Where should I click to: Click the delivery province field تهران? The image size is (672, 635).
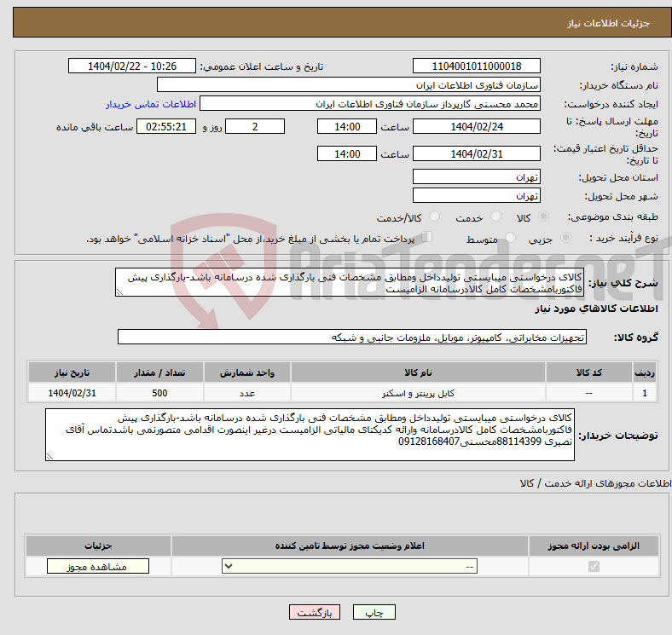pos(476,176)
